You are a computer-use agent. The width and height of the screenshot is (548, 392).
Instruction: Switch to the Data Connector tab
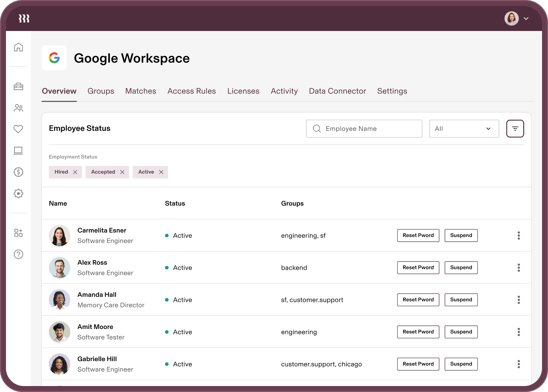[337, 91]
